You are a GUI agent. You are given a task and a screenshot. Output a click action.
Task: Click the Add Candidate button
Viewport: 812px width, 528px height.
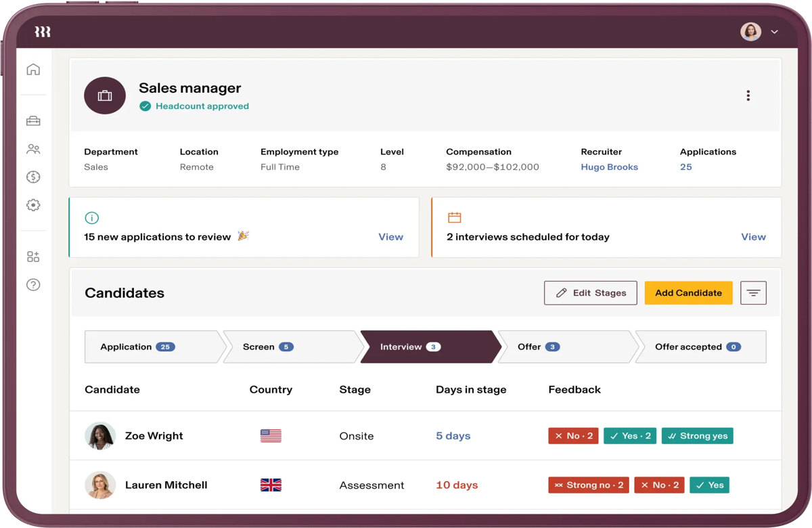tap(688, 293)
